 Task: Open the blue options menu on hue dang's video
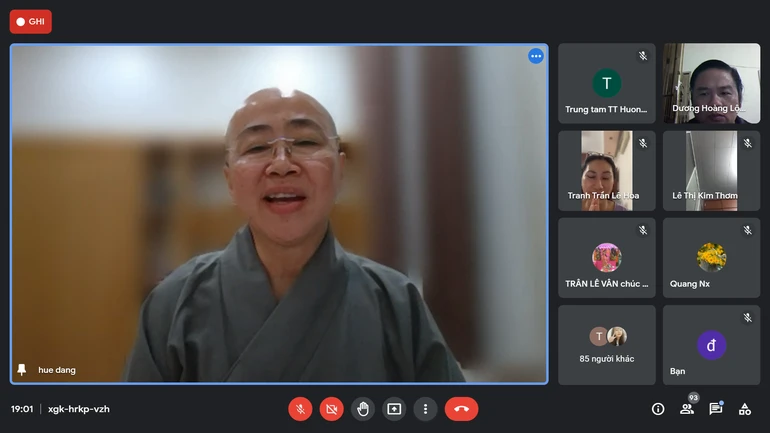(x=536, y=56)
